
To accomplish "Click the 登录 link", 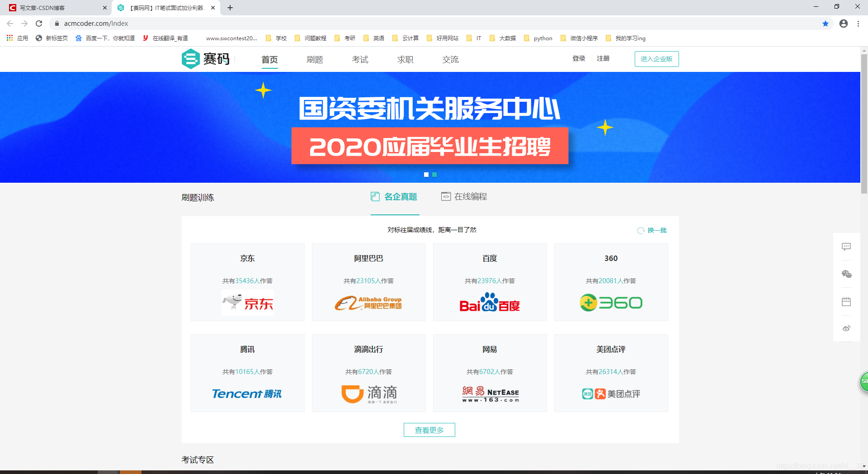I will (579, 58).
